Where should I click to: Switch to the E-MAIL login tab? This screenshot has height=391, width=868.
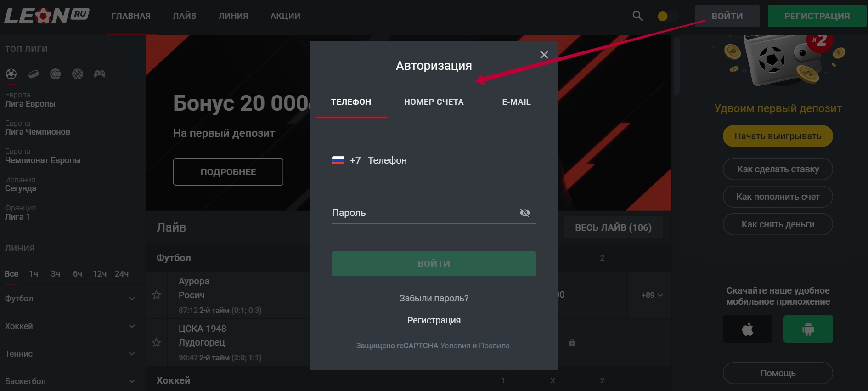point(516,102)
